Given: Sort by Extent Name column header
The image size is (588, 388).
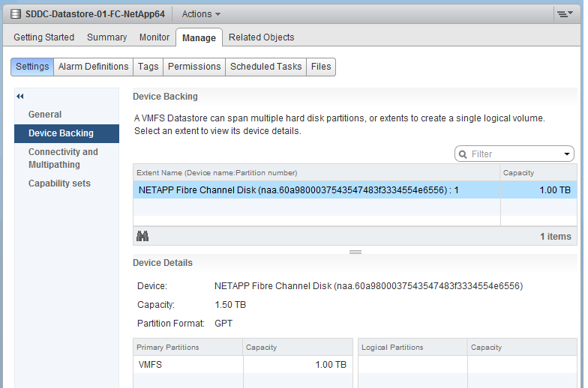Looking at the screenshot, I should (x=316, y=172).
